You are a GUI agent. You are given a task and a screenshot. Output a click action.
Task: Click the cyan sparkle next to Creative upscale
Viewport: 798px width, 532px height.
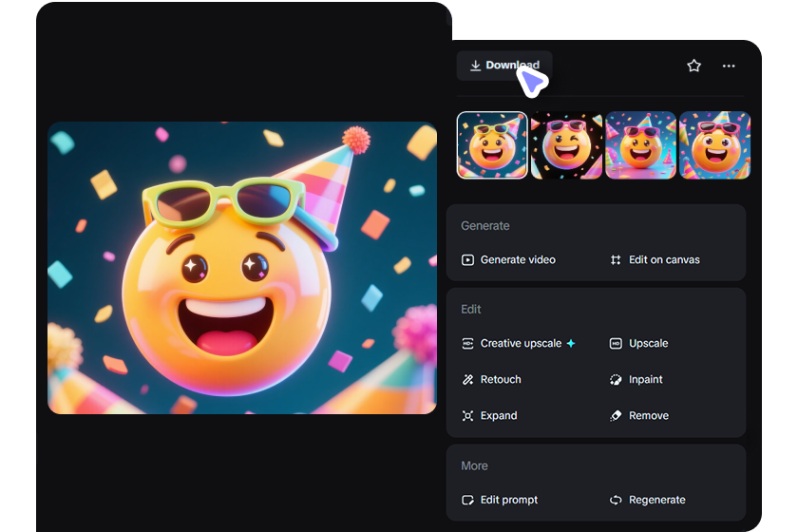coord(571,344)
